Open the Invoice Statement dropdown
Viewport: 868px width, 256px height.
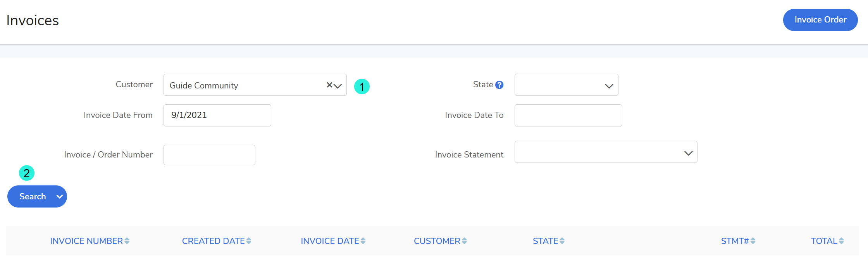pyautogui.click(x=606, y=152)
